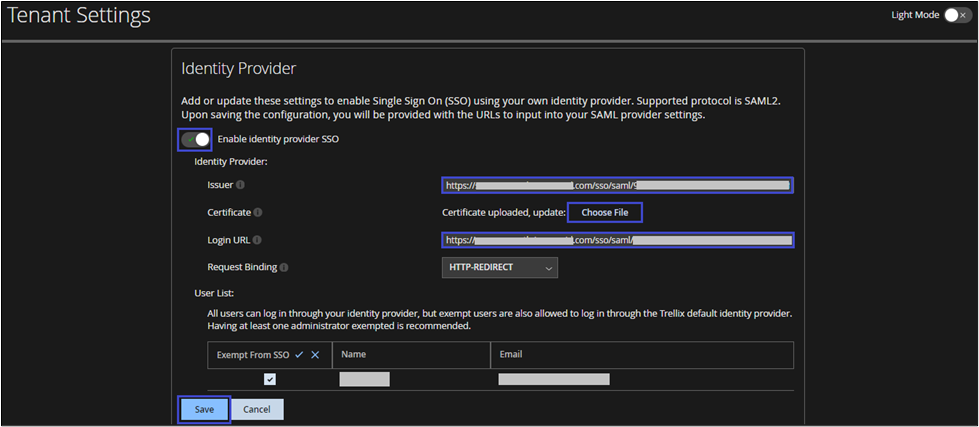The height and width of the screenshot is (427, 979).
Task: Click the X icon in Exempt From SSO header
Action: [x=315, y=355]
